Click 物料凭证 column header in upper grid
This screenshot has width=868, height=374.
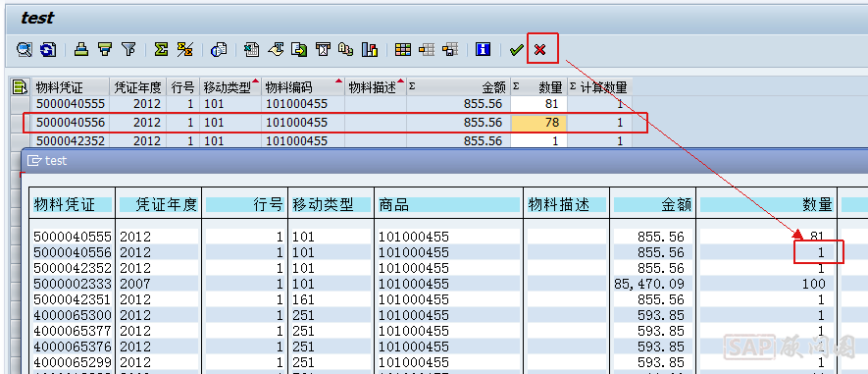tap(71, 87)
